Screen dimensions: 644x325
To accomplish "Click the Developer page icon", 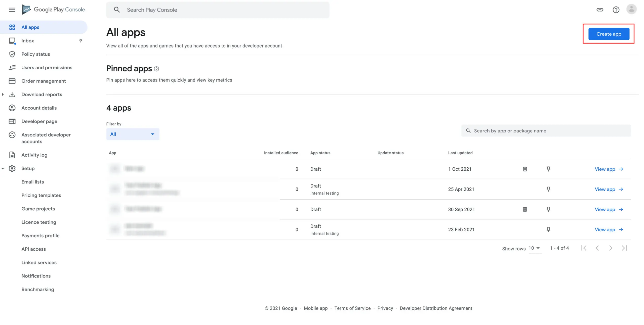I will (12, 121).
